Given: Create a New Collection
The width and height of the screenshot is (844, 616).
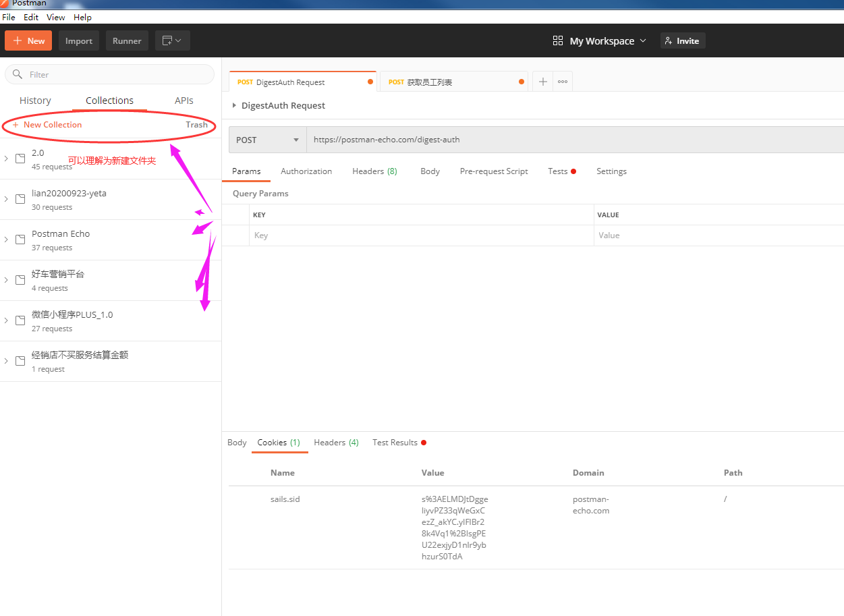Looking at the screenshot, I should click(x=47, y=125).
